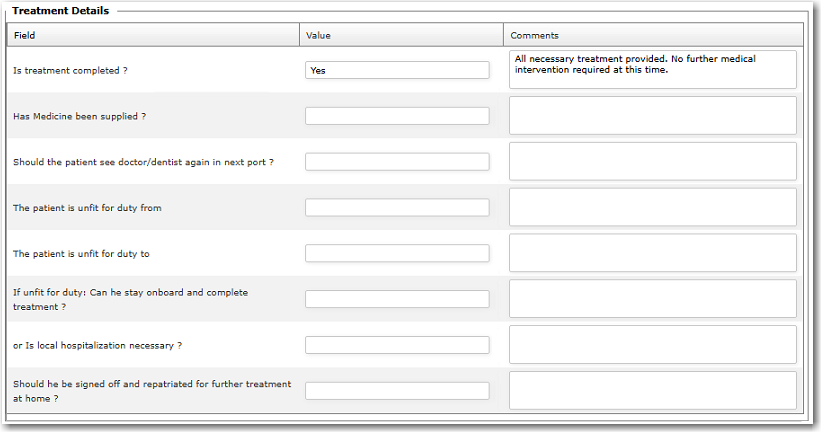Click the 'Comments' column header
The width and height of the screenshot is (821, 432).
534,36
